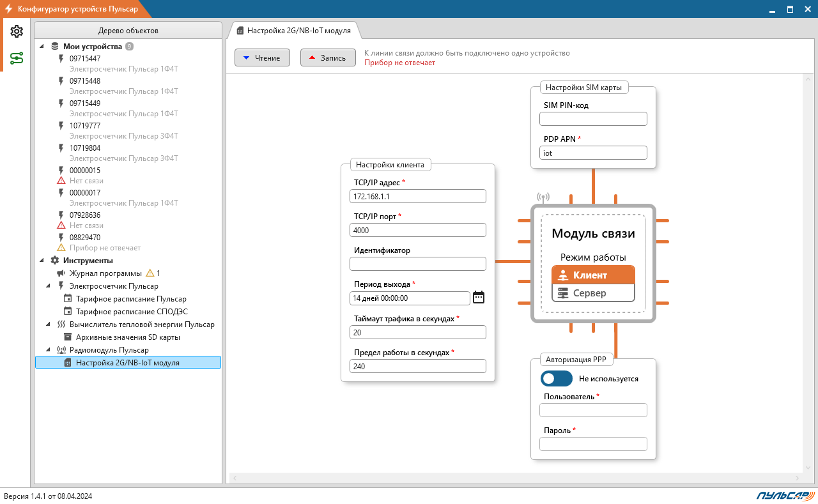Click the Запись button

[327, 57]
